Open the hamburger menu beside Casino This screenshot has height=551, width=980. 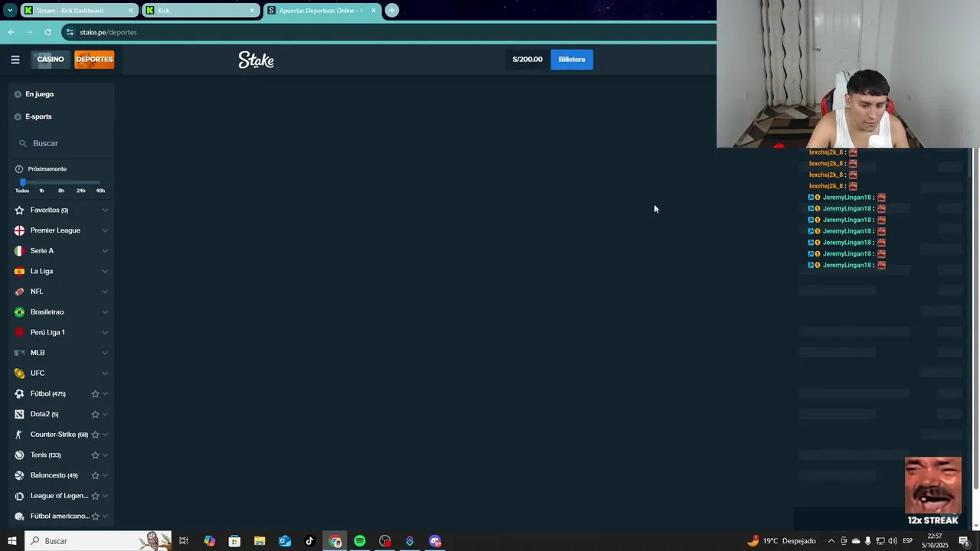(15, 60)
